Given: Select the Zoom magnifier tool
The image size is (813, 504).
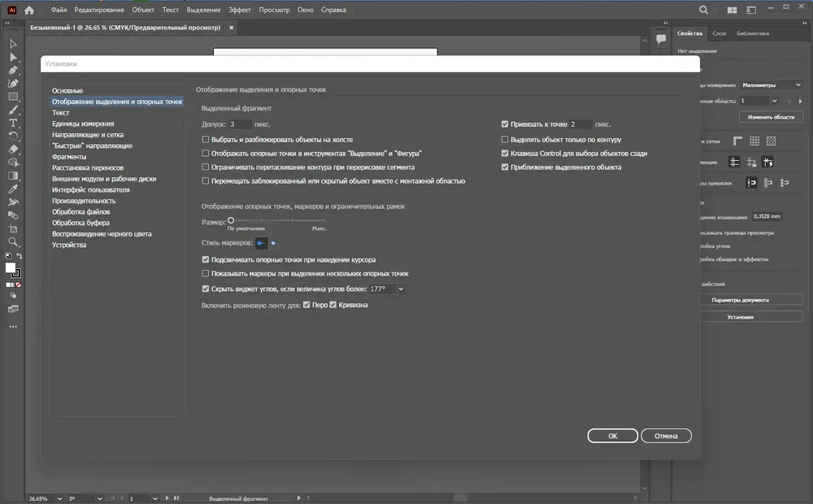Looking at the screenshot, I should point(13,242).
